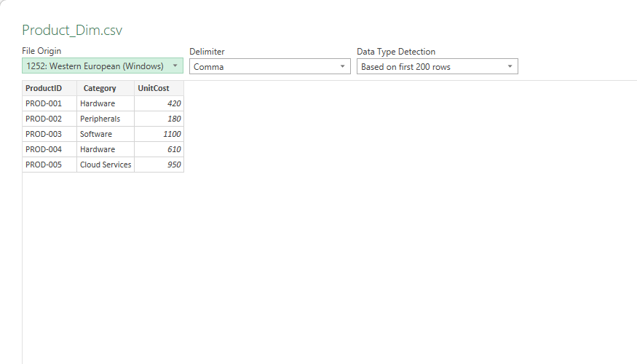Select the Category column header

click(x=106, y=88)
